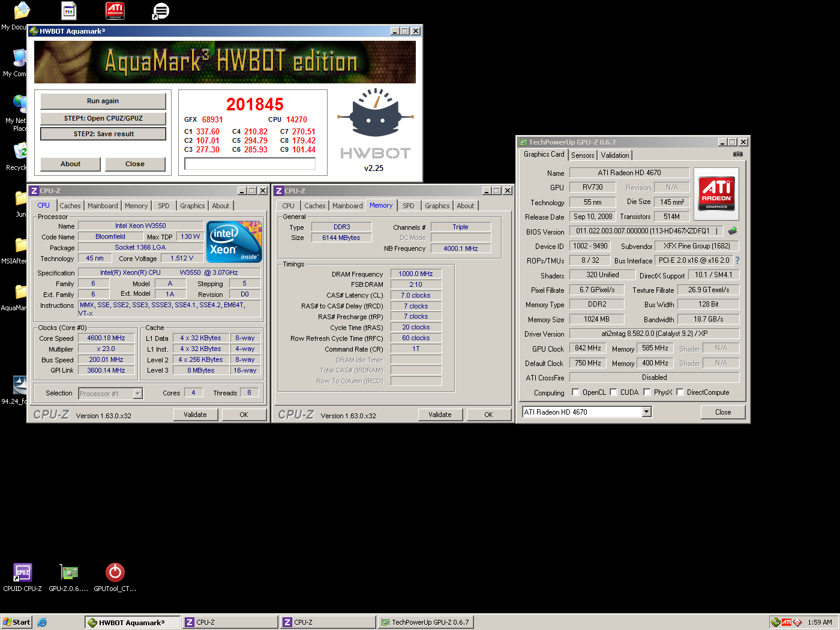
Task: Open About tab in left CPU-Z
Action: pyautogui.click(x=221, y=206)
